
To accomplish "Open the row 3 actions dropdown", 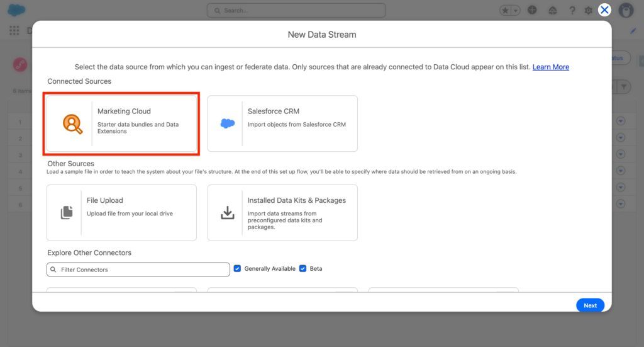I will pos(621,154).
